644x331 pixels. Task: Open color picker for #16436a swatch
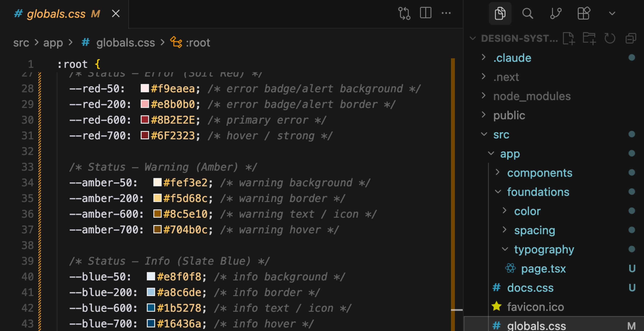151,323
